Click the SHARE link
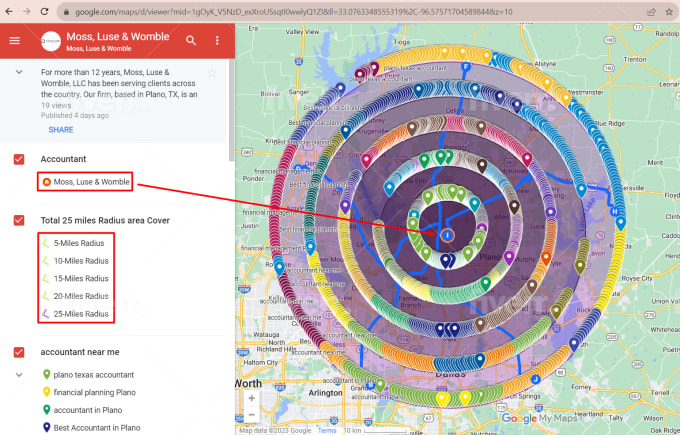680x435 pixels. click(x=60, y=130)
